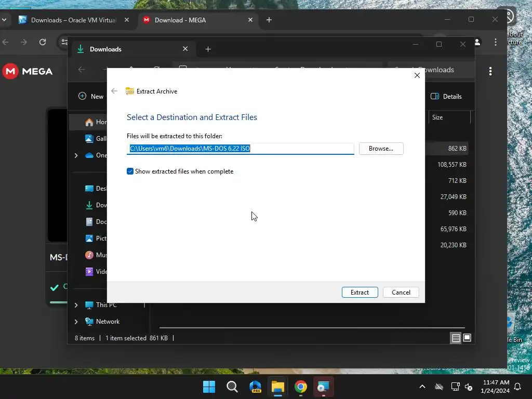The width and height of the screenshot is (532, 399).
Task: Close the Extract Archive dialog
Action: 417,75
